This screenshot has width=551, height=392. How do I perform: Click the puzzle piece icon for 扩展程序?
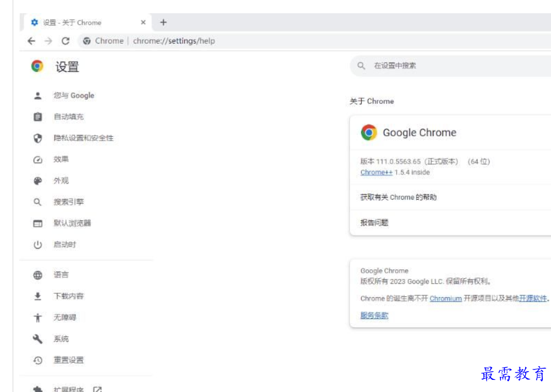tap(38, 389)
